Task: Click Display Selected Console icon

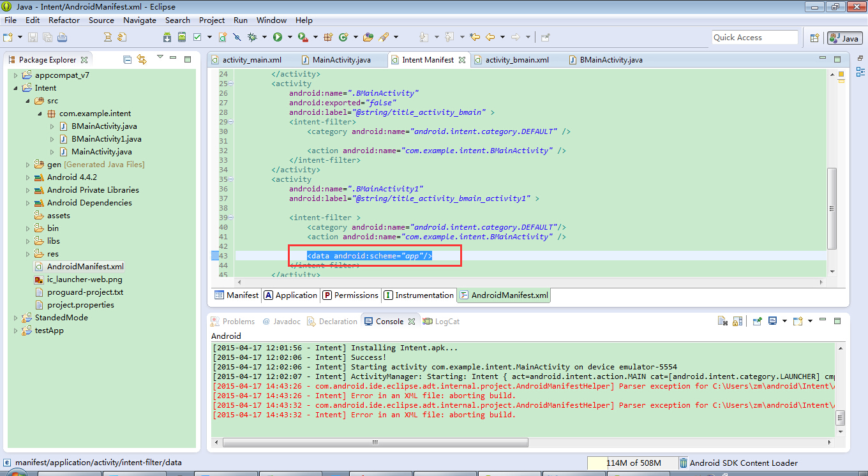Action: (772, 321)
